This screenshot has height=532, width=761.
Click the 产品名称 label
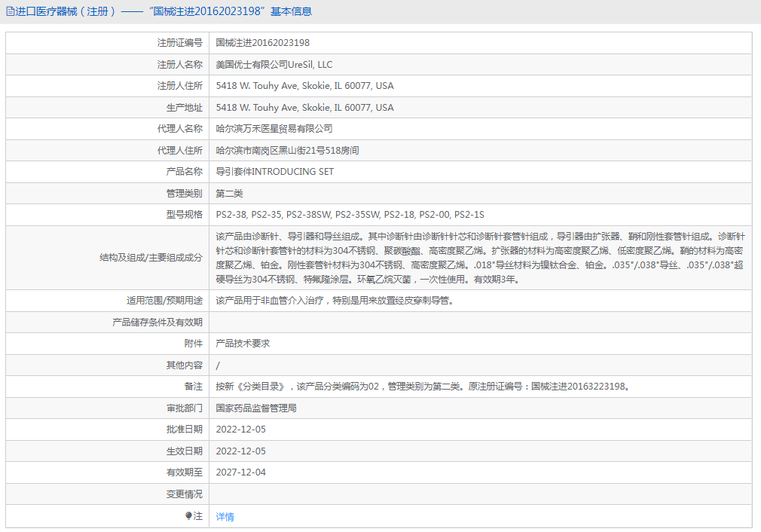(x=185, y=172)
